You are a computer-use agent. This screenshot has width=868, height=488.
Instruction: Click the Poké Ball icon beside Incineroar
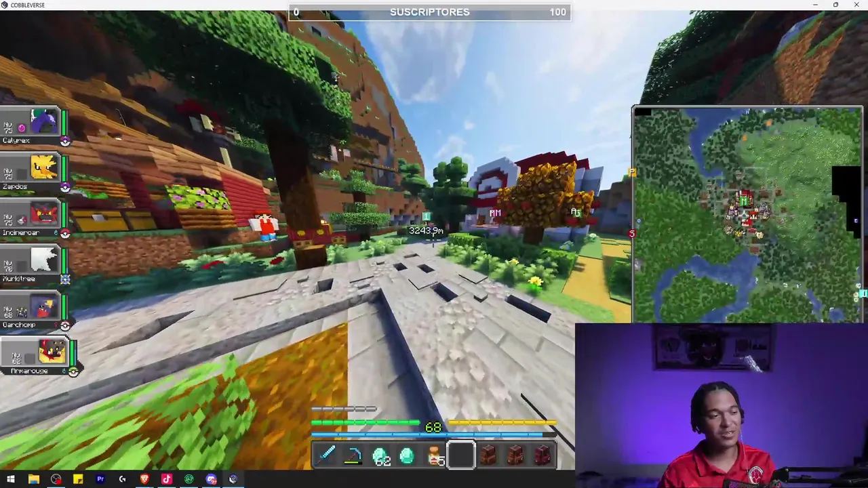tap(65, 233)
